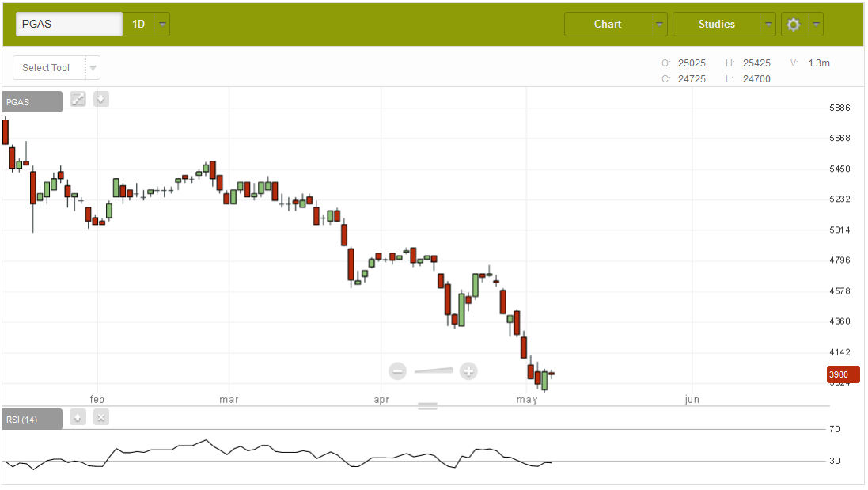The height and width of the screenshot is (490, 868).
Task: Open the 1D interval dropdown
Action: (146, 25)
